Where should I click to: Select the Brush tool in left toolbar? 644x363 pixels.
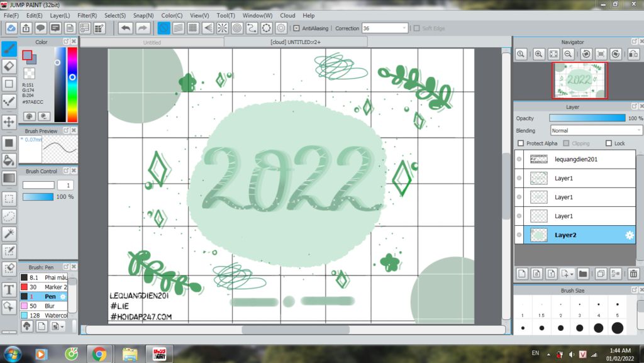point(9,49)
